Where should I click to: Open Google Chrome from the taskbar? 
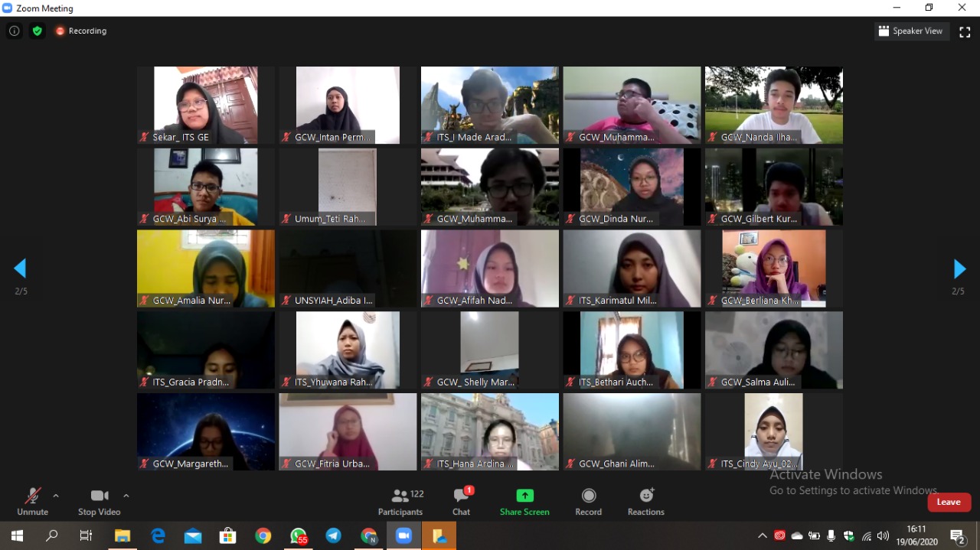[x=263, y=536]
